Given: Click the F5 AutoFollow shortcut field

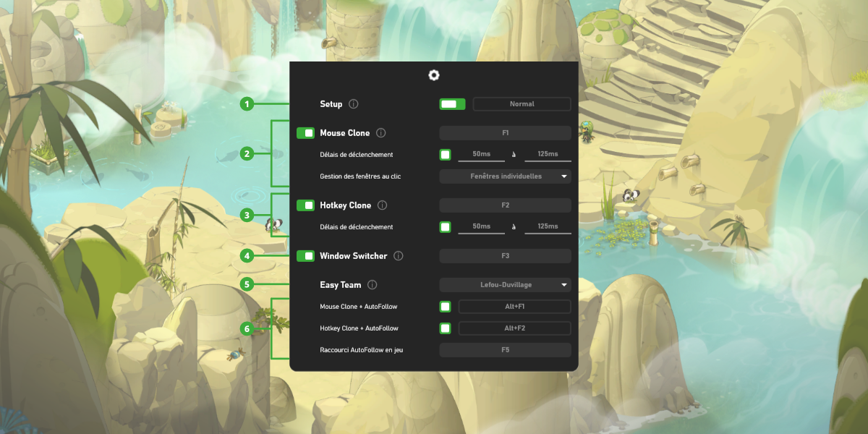Looking at the screenshot, I should click(x=505, y=350).
